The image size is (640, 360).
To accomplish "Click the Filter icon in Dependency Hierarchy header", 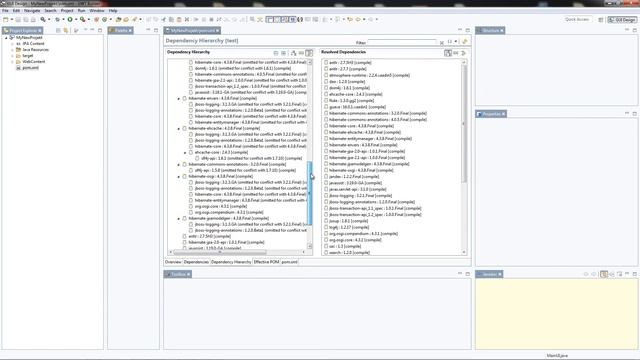I will (x=301, y=53).
